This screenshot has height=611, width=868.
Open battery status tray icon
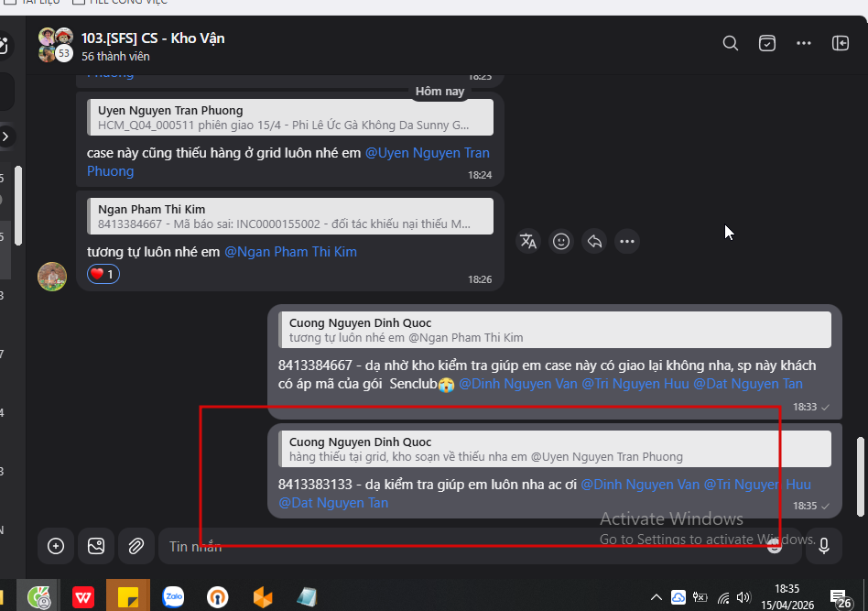(700, 597)
